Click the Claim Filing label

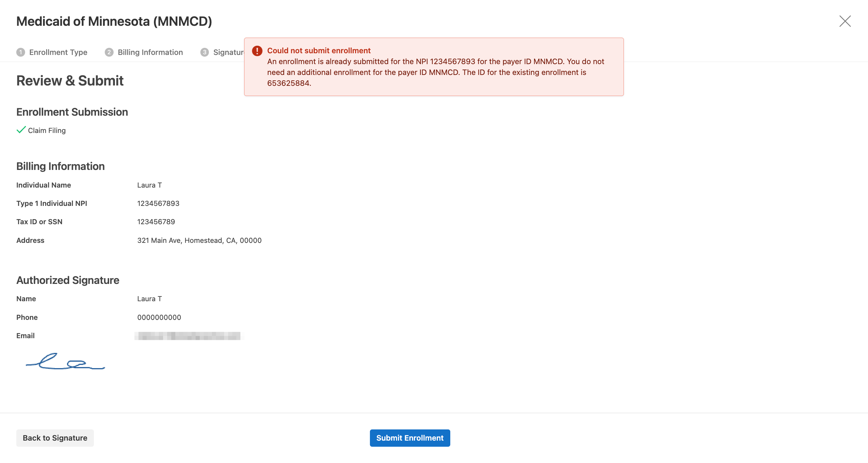(x=47, y=131)
